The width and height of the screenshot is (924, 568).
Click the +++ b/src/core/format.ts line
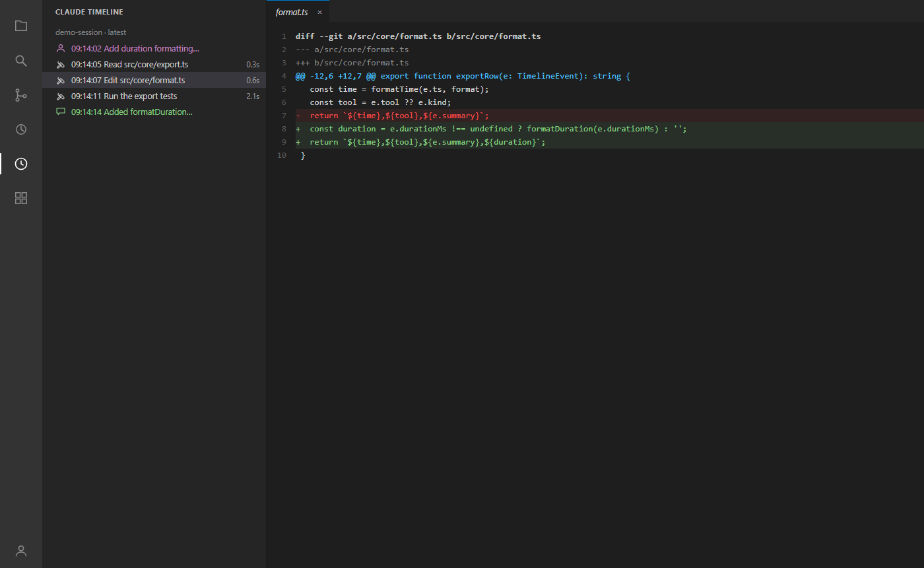click(352, 63)
